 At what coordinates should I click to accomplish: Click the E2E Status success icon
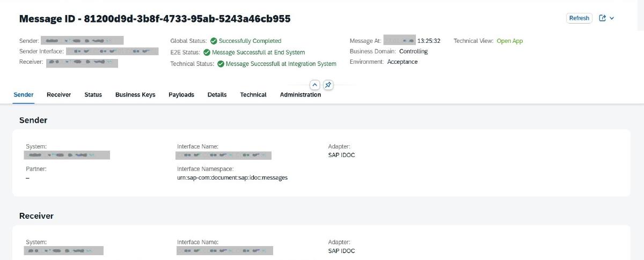click(x=207, y=53)
